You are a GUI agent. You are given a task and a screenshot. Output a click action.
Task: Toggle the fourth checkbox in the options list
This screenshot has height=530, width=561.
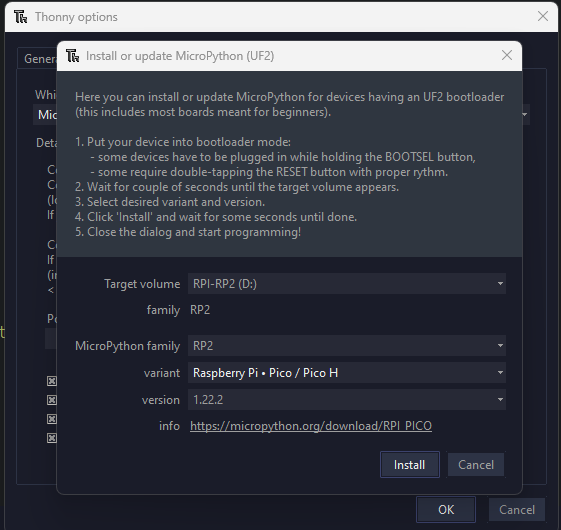point(52,438)
